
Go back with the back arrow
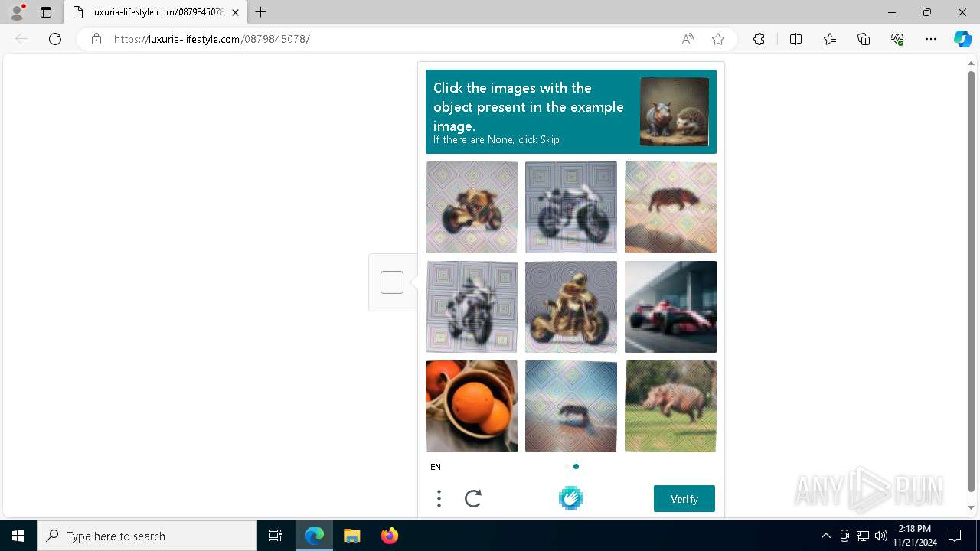pos(21,39)
